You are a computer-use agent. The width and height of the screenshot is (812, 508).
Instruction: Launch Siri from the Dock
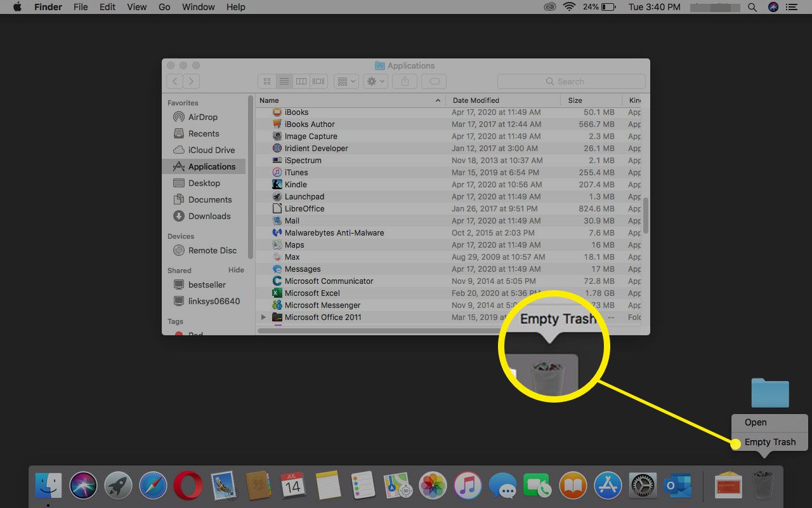click(83, 486)
